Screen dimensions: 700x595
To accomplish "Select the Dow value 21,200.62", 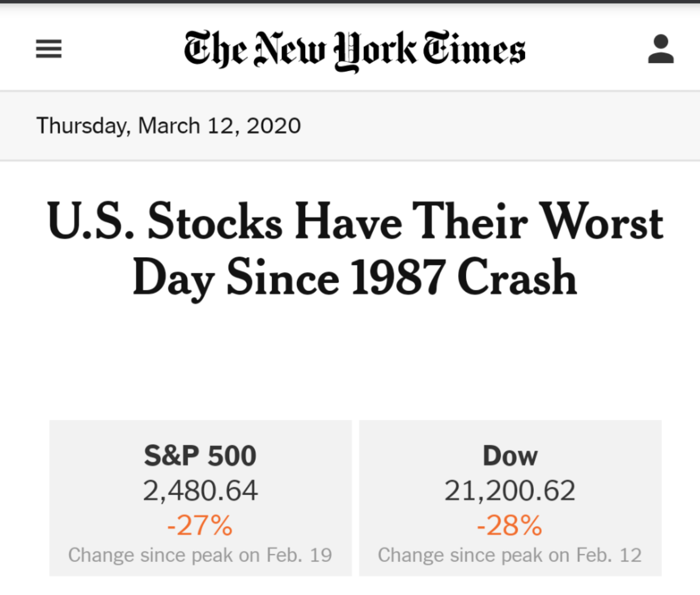I will tap(510, 491).
